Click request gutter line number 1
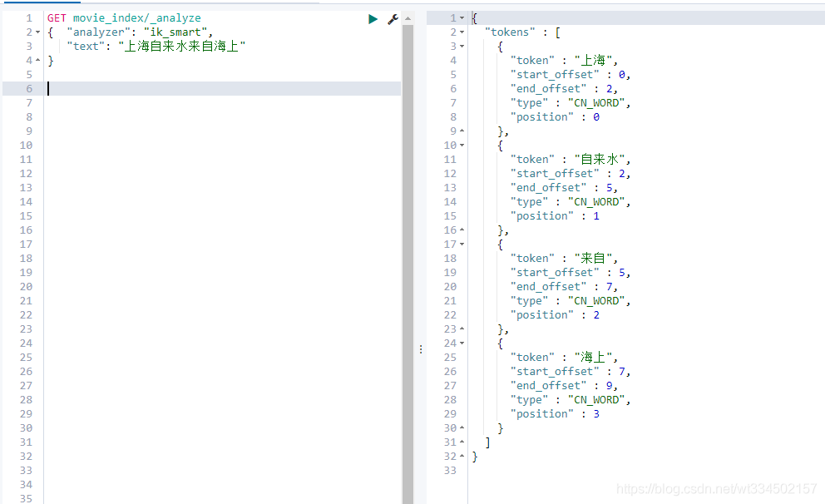The image size is (825, 504). (x=29, y=18)
